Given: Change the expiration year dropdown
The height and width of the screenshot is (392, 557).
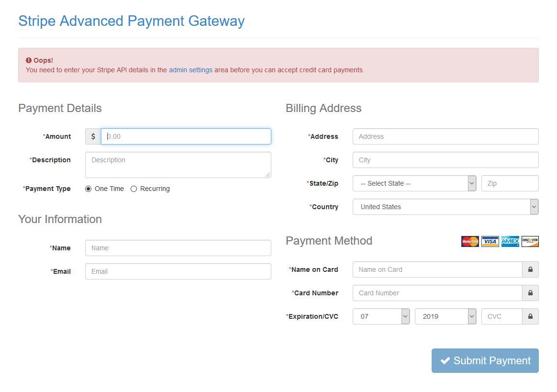Looking at the screenshot, I should tap(446, 316).
